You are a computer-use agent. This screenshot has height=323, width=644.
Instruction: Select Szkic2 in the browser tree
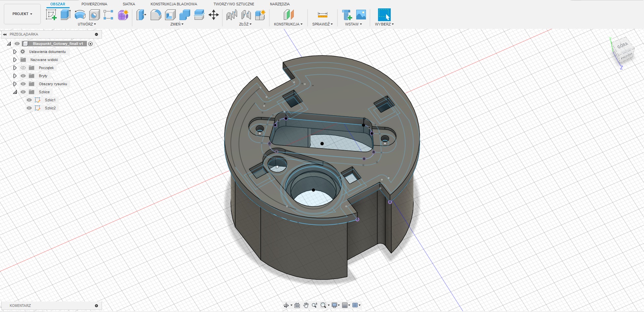tap(50, 108)
